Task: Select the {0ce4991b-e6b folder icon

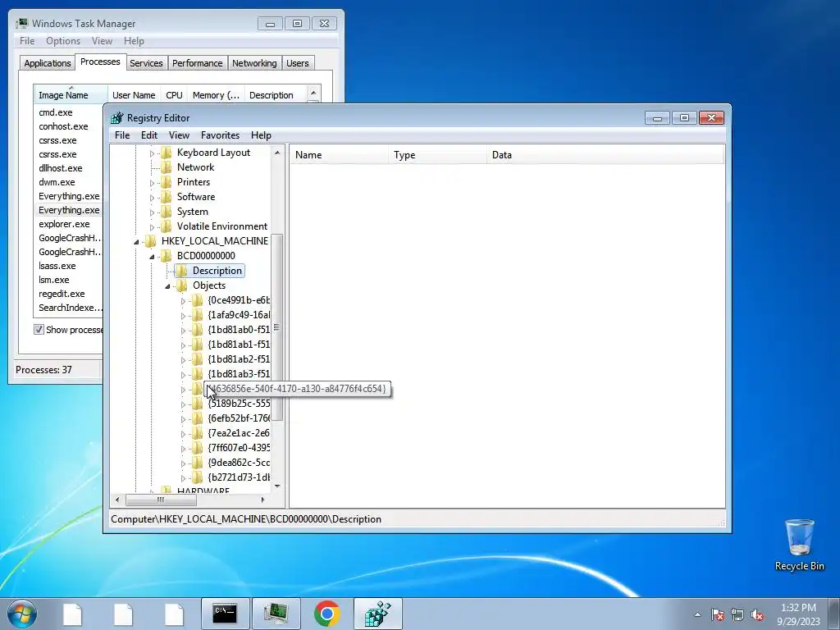Action: (x=198, y=300)
